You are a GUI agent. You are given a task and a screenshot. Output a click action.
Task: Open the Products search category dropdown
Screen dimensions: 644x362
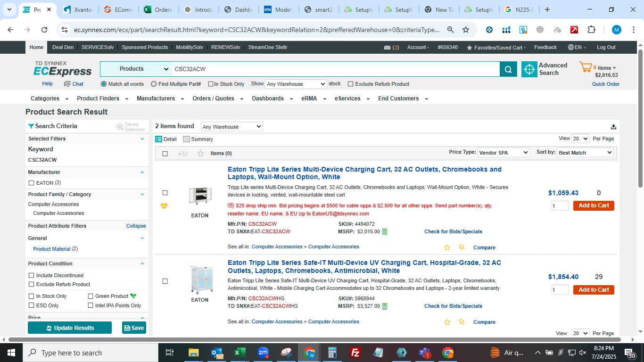point(136,69)
